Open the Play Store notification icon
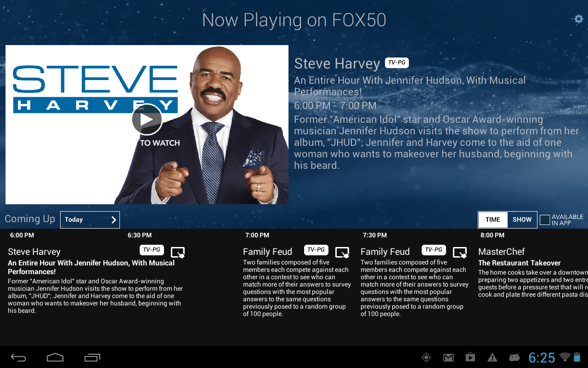Viewport: 588px width, 368px height. coord(470,357)
